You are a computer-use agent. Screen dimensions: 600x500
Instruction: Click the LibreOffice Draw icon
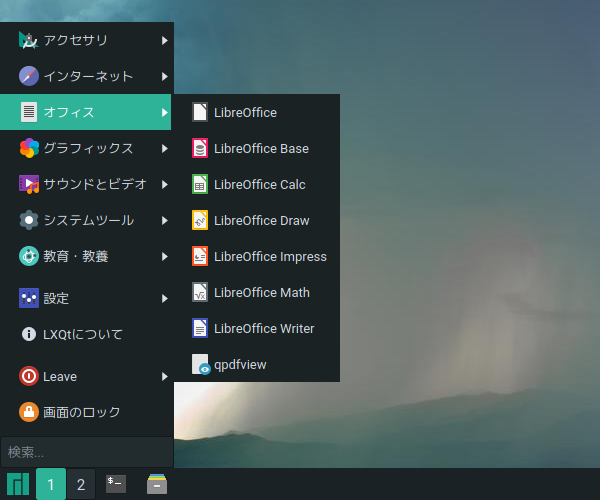click(200, 220)
